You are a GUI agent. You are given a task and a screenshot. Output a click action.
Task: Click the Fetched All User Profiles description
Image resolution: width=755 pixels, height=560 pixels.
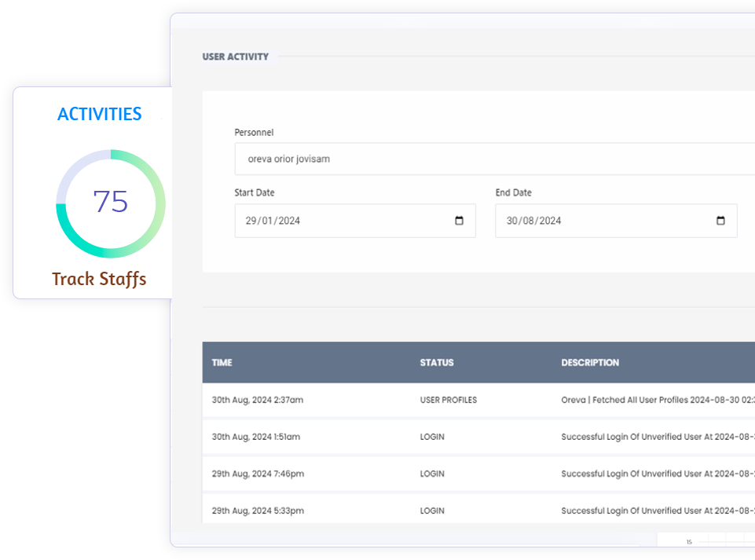pos(658,400)
